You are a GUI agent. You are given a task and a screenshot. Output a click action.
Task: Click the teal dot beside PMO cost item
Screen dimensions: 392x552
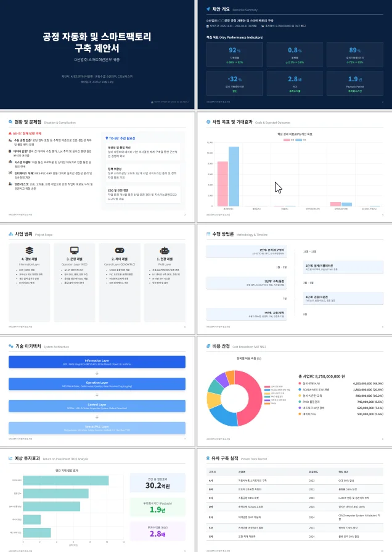tap(300, 402)
